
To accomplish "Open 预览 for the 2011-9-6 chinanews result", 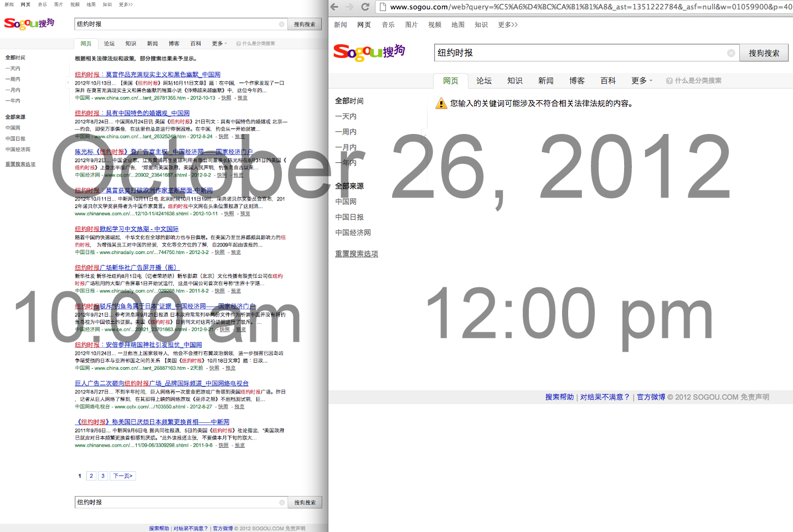I will [x=240, y=446].
